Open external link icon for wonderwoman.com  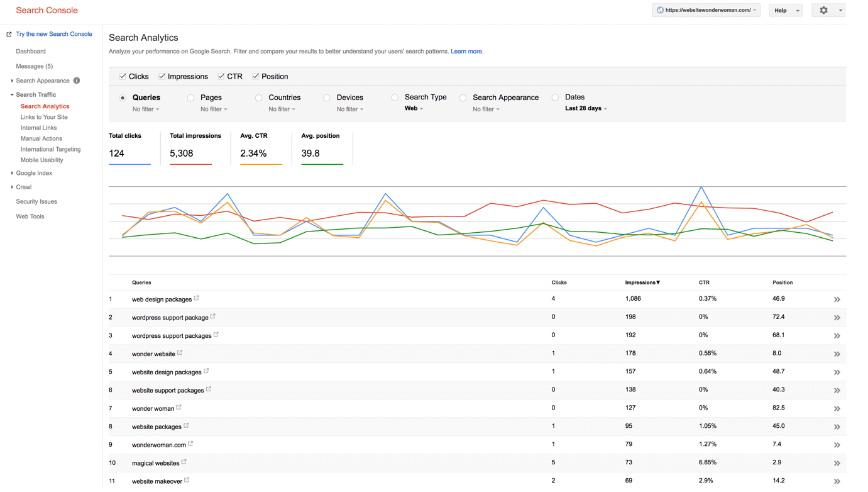coord(190,444)
